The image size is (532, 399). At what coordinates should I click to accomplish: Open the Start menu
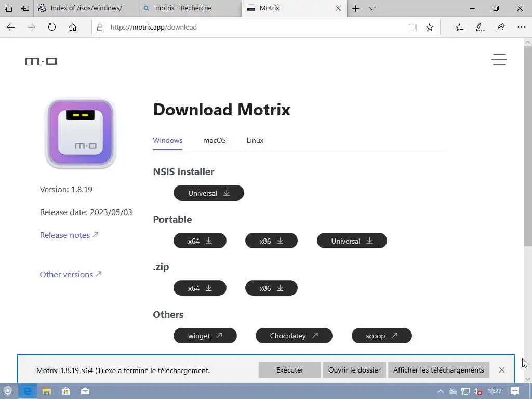pyautogui.click(x=8, y=391)
